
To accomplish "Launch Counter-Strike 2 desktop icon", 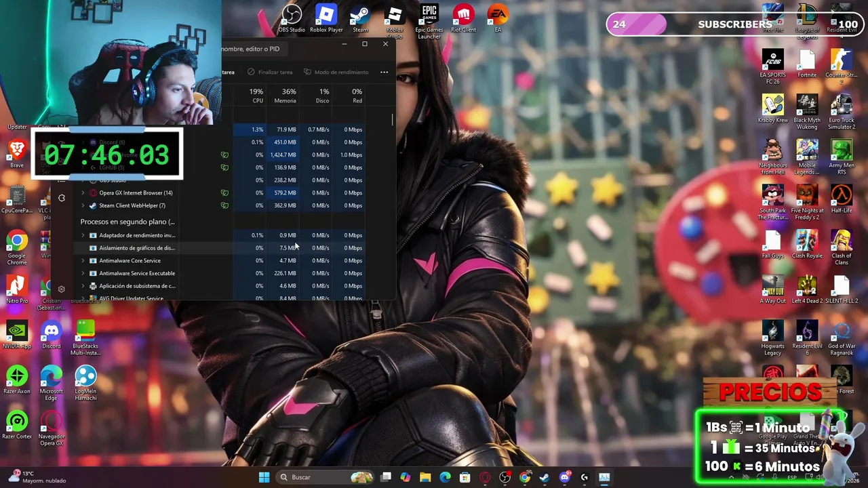I will tap(842, 68).
